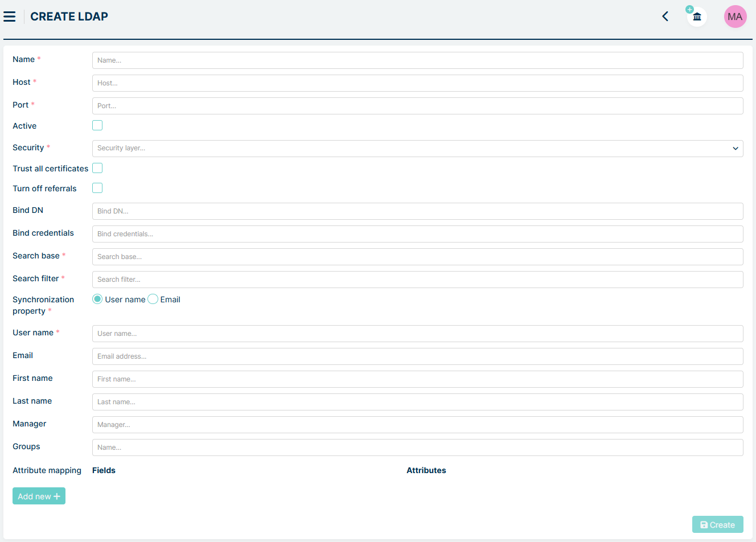The height and width of the screenshot is (542, 756).
Task: Focus the Bind DN input
Action: tap(417, 211)
